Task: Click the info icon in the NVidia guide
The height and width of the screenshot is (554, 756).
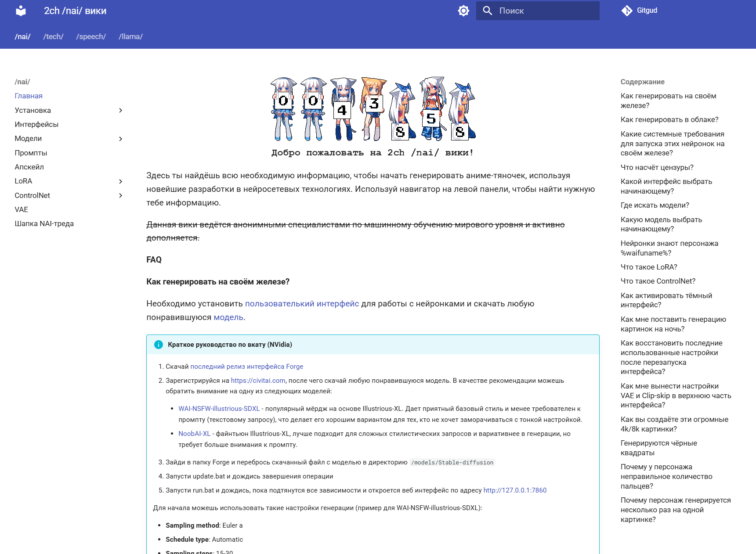Action: pyautogui.click(x=159, y=345)
